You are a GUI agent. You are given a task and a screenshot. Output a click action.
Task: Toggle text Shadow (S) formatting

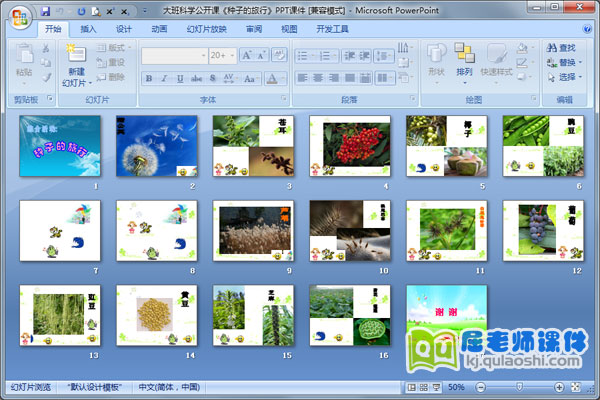click(213, 78)
